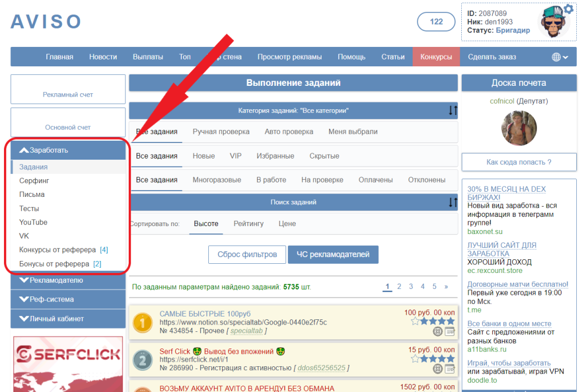Expand the Личный кабинет section
This screenshot has width=586, height=392.
68,319
